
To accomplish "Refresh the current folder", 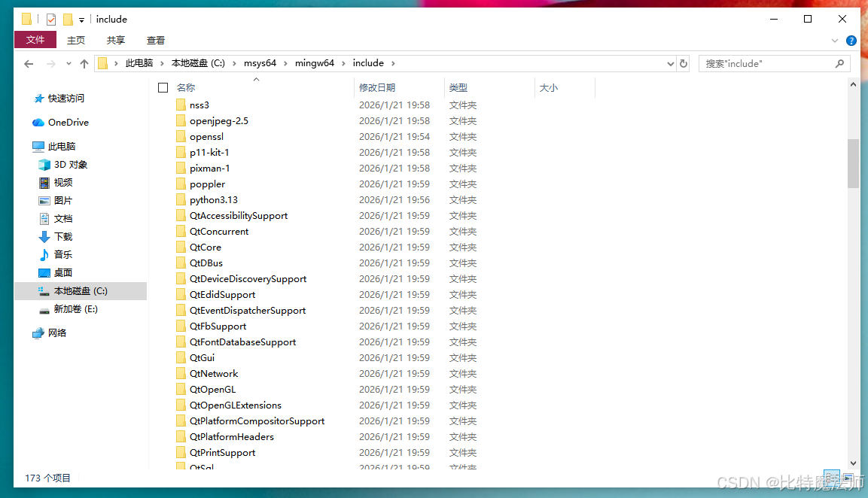I will point(684,64).
